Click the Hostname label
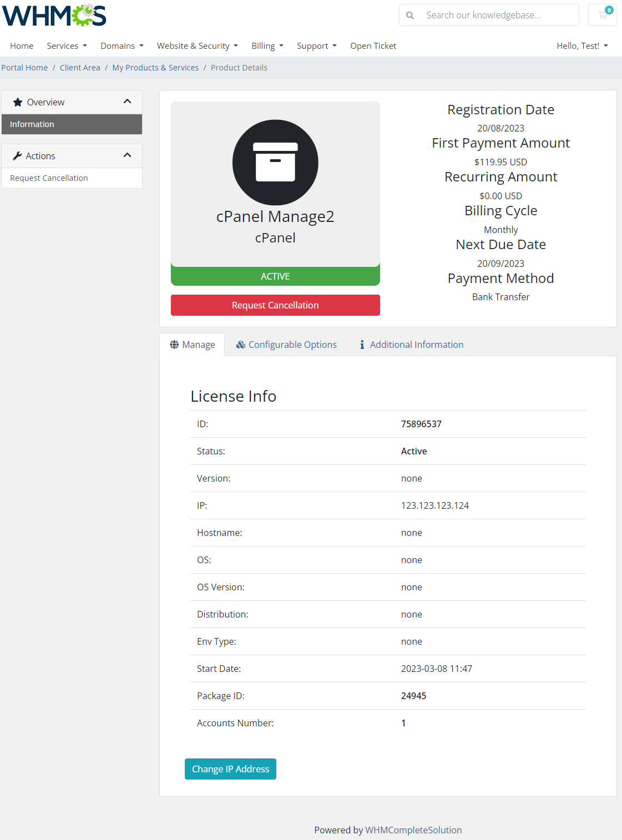 [x=220, y=533]
